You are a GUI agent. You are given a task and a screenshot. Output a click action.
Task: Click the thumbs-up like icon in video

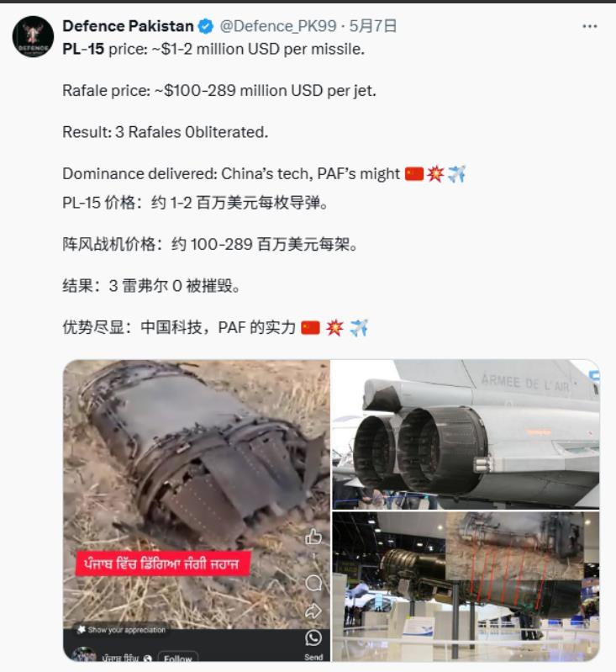click(313, 537)
